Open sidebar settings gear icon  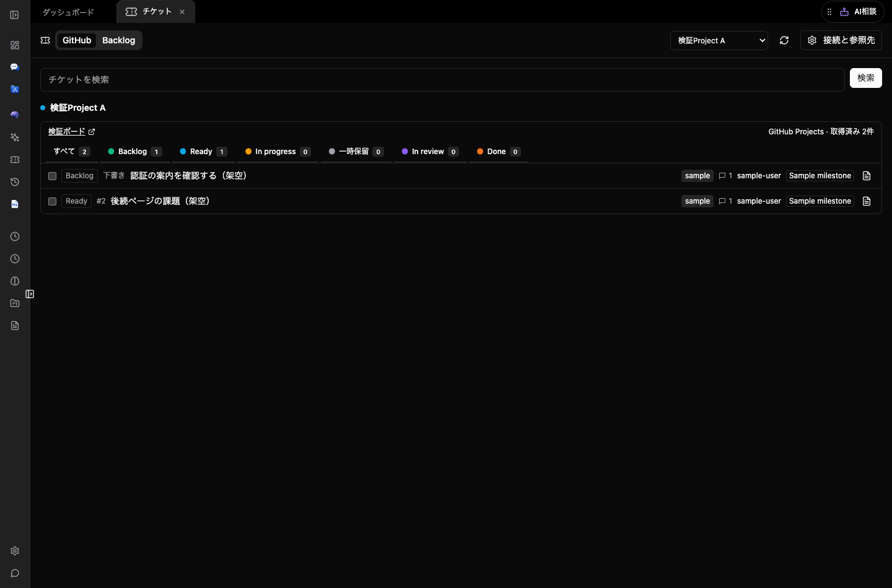click(15, 551)
